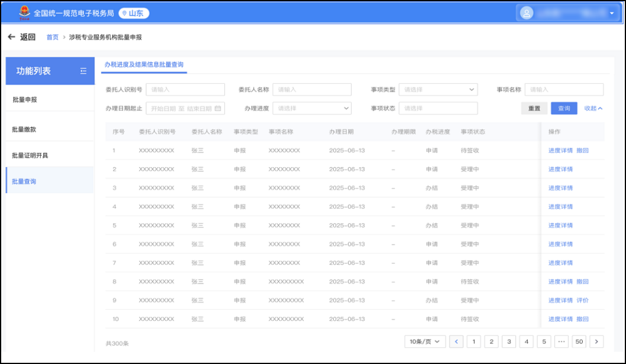Click the previous page arrow icon

456,342
